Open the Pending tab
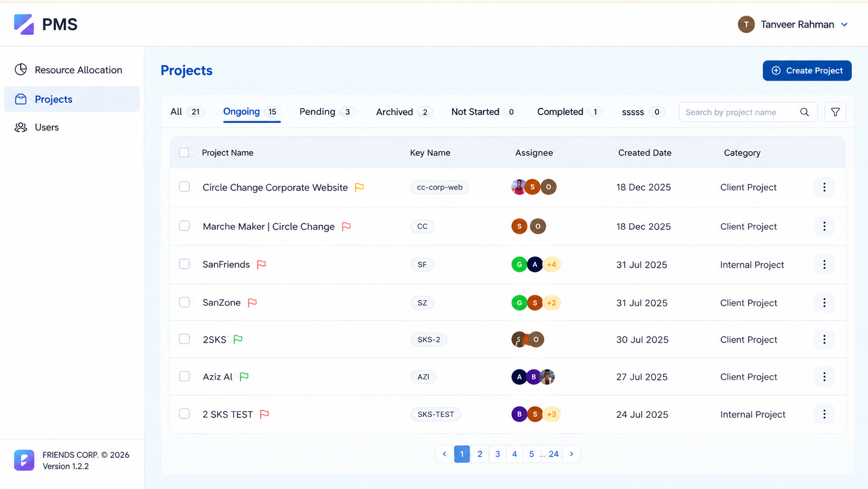The height and width of the screenshot is (489, 868). 327,112
